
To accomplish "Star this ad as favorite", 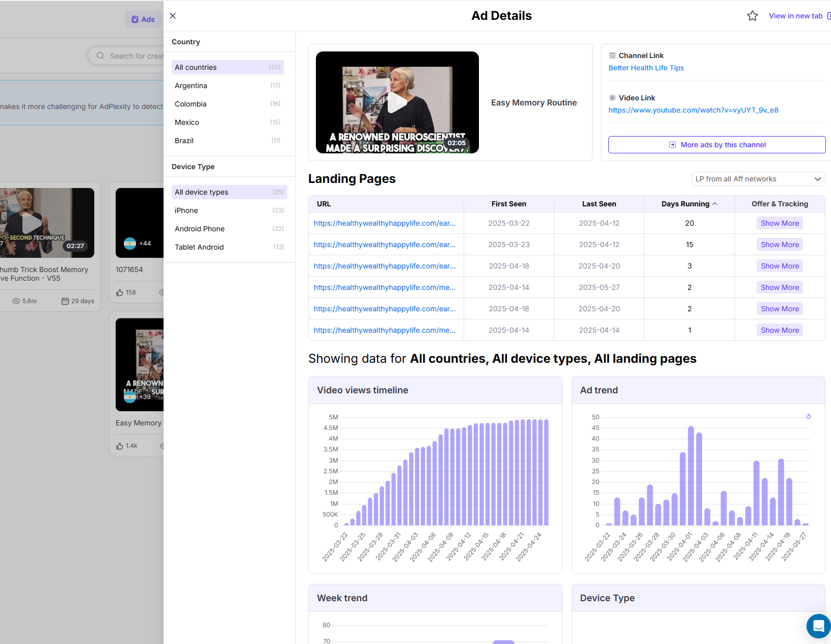I will [x=753, y=16].
